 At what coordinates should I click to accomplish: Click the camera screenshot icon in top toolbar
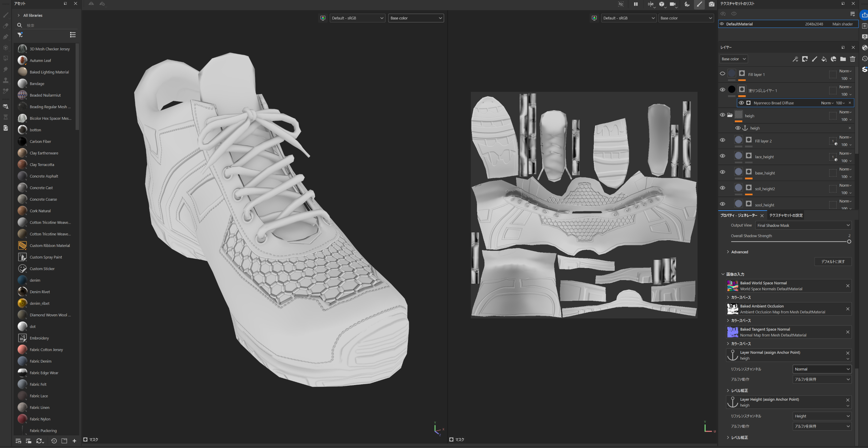[711, 4]
